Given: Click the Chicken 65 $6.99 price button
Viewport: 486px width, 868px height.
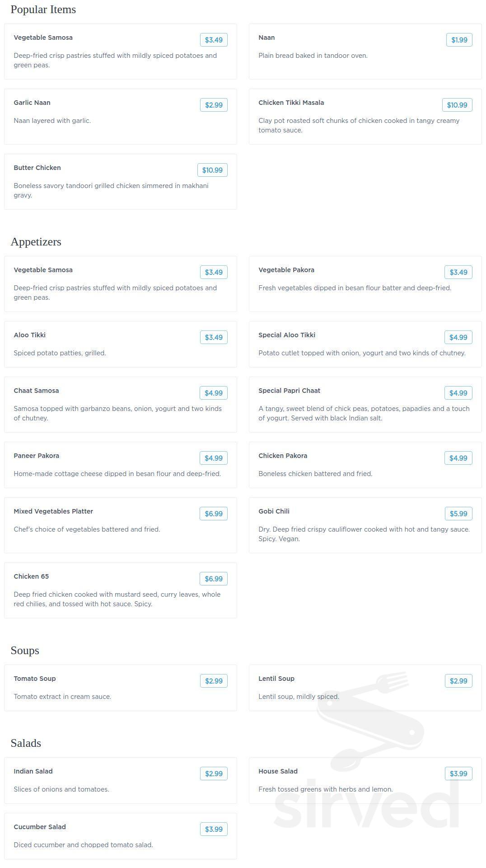Looking at the screenshot, I should pos(214,579).
